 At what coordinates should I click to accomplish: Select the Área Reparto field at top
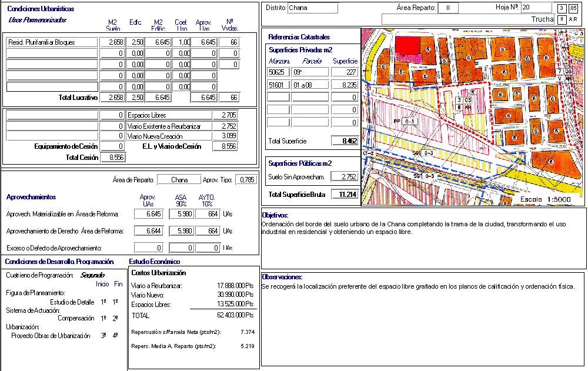pyautogui.click(x=447, y=8)
